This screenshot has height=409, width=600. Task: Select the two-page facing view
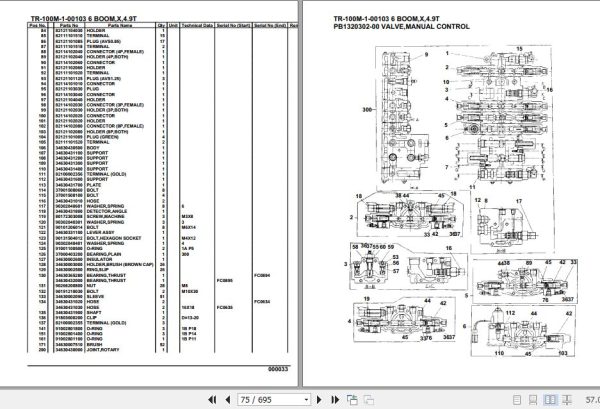tap(550, 400)
